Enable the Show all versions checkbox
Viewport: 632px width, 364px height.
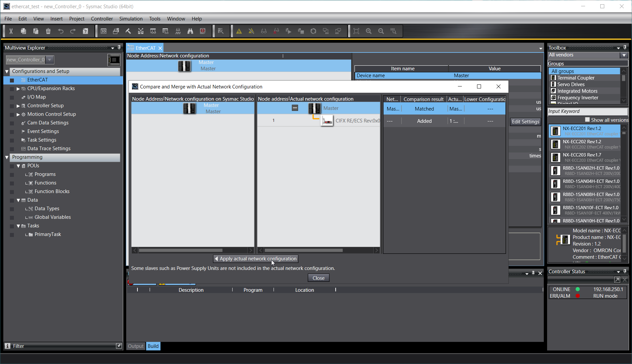[x=587, y=120]
